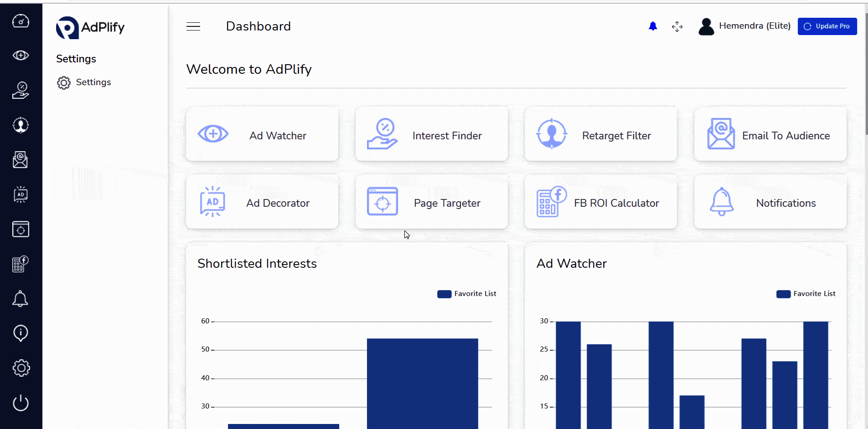
Task: Open Ad Watcher eye icon in sidebar
Action: 21,56
